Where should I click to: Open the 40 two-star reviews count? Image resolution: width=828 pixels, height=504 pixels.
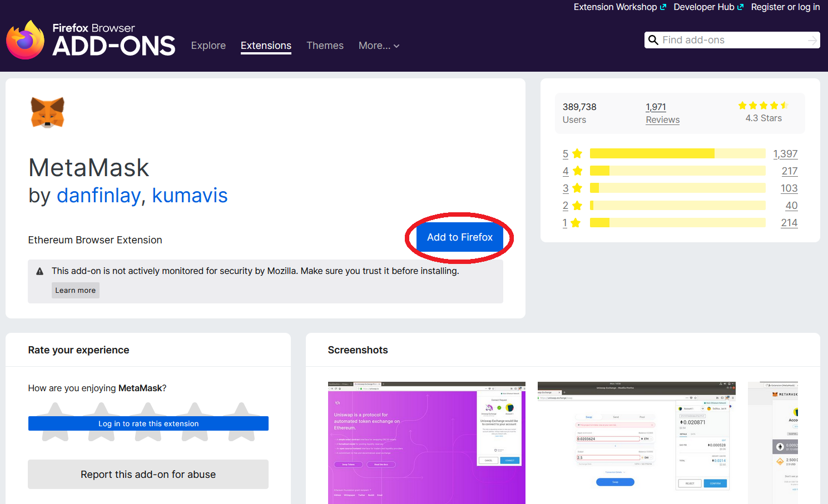791,206
